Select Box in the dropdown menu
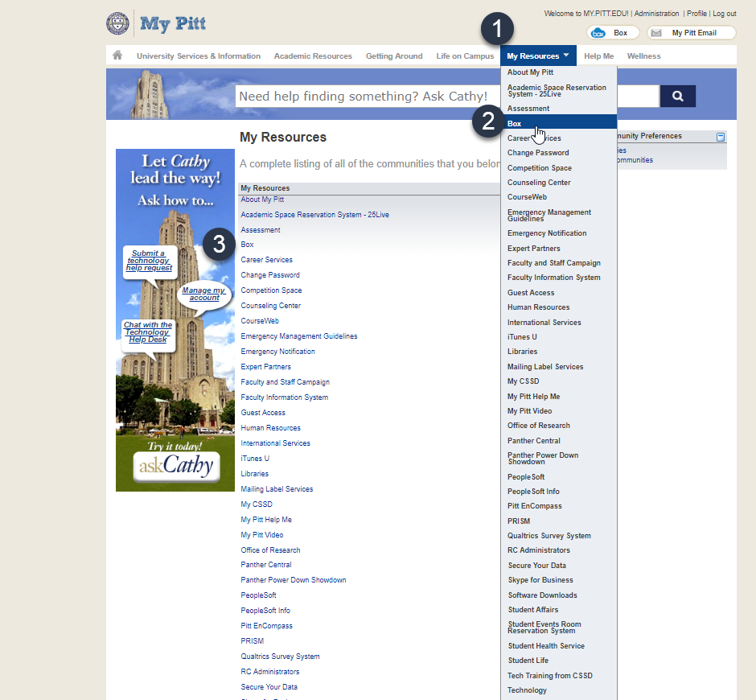This screenshot has height=700, width=756. [x=559, y=123]
